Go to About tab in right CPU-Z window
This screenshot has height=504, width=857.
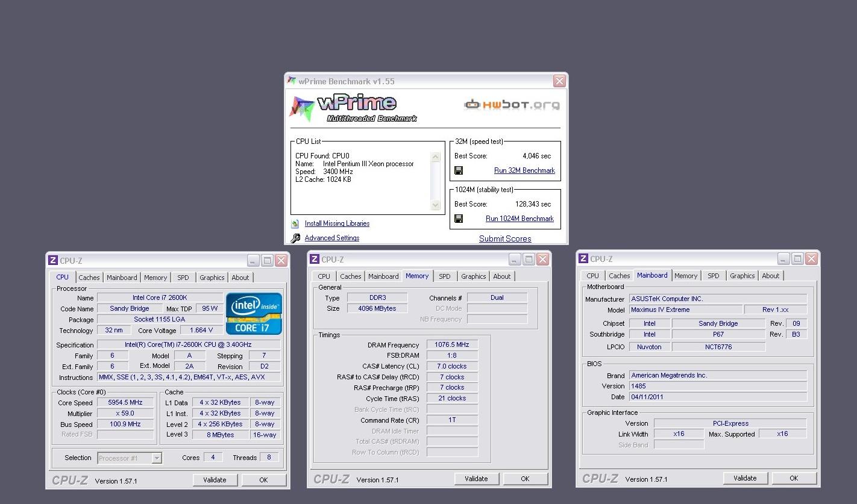(771, 276)
